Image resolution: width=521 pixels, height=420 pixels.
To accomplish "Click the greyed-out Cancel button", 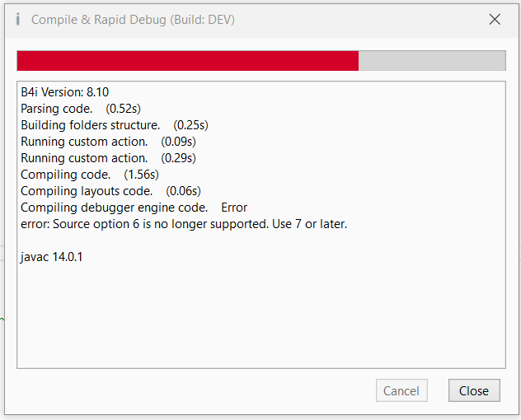I will [401, 391].
